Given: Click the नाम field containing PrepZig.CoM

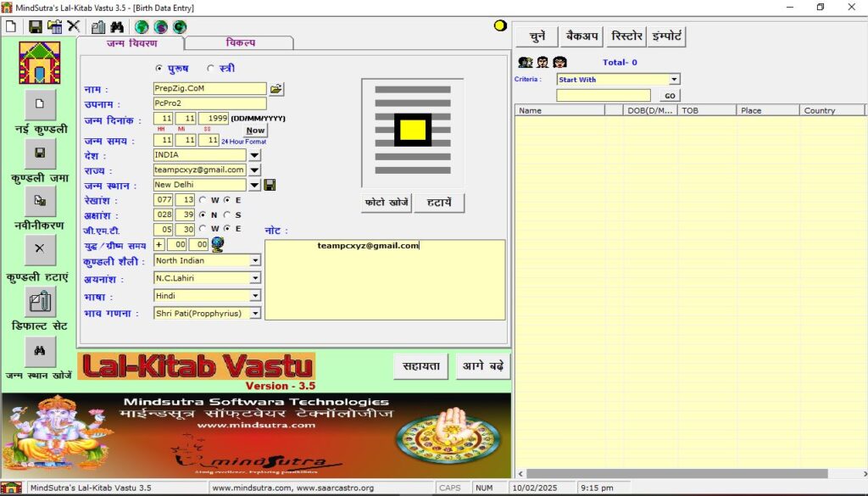Looking at the screenshot, I should [x=210, y=88].
